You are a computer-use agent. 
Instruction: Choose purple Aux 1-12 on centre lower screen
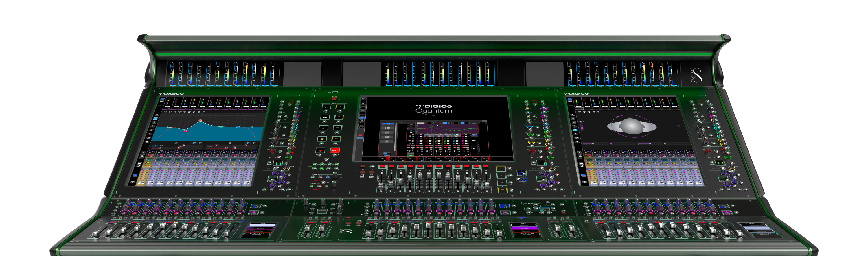click(x=525, y=228)
